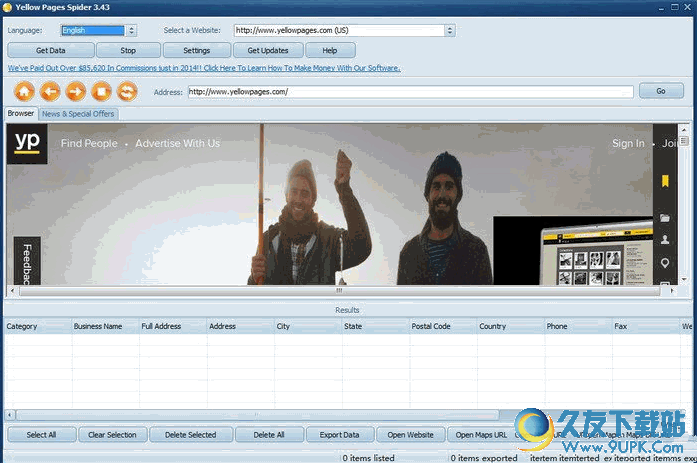
Task: Open the Help button
Action: pyautogui.click(x=330, y=50)
